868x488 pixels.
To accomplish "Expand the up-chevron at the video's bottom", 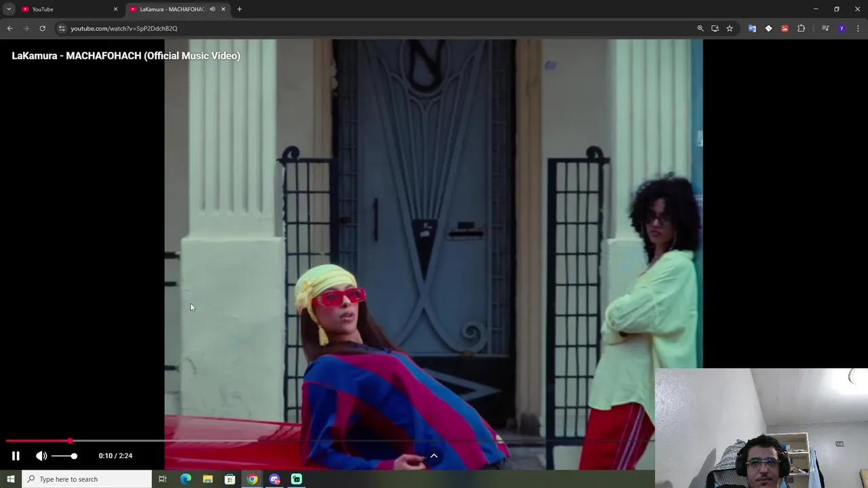I will [x=434, y=456].
